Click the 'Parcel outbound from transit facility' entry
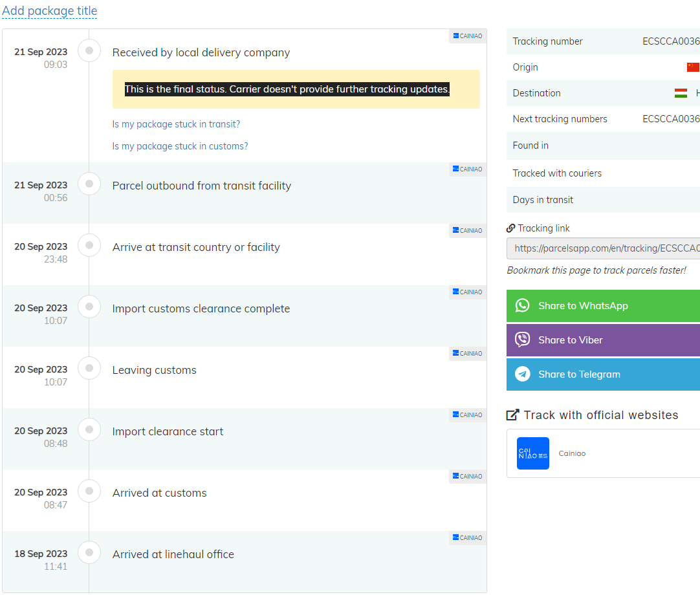This screenshot has height=595, width=700. [x=202, y=186]
